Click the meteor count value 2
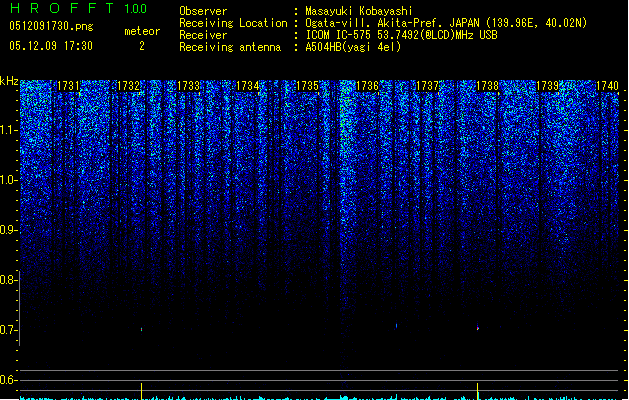 point(142,46)
